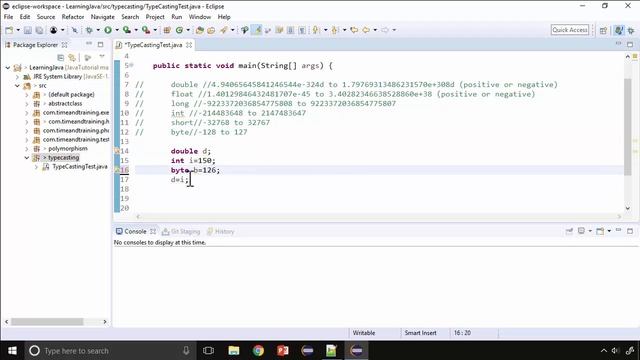Viewport: 640px width, 360px height.
Task: Click the External Tools run icon
Action: tap(146, 30)
